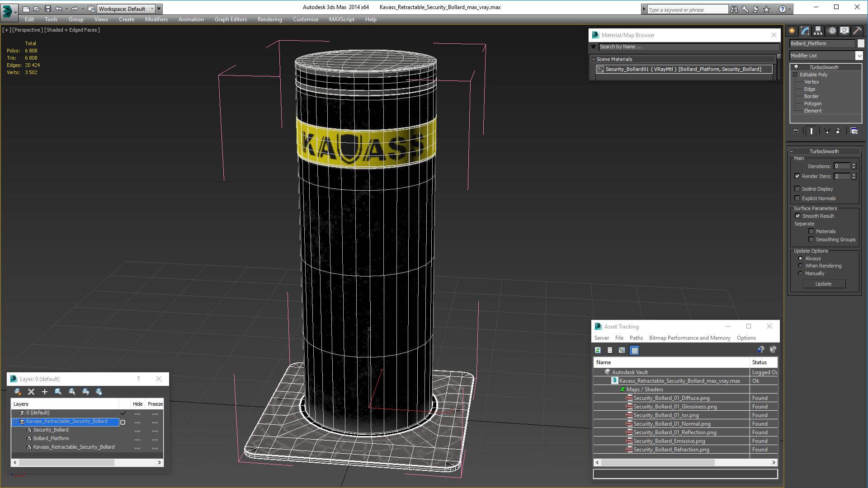Open the Modifier List dropdown
This screenshot has height=488, width=868.
(x=859, y=56)
